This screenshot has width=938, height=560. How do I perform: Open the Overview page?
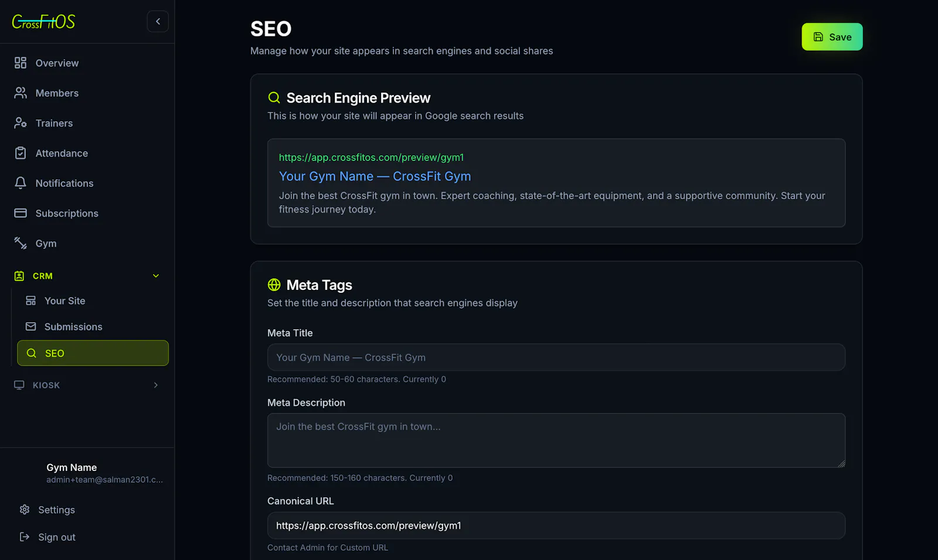[x=87, y=63]
